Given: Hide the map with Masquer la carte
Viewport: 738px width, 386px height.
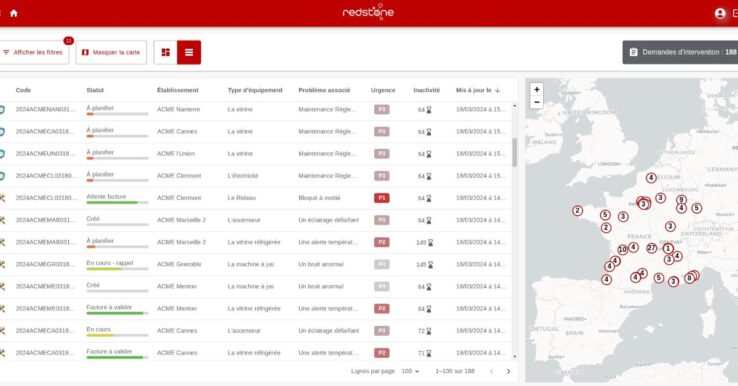Looking at the screenshot, I should pyautogui.click(x=111, y=52).
